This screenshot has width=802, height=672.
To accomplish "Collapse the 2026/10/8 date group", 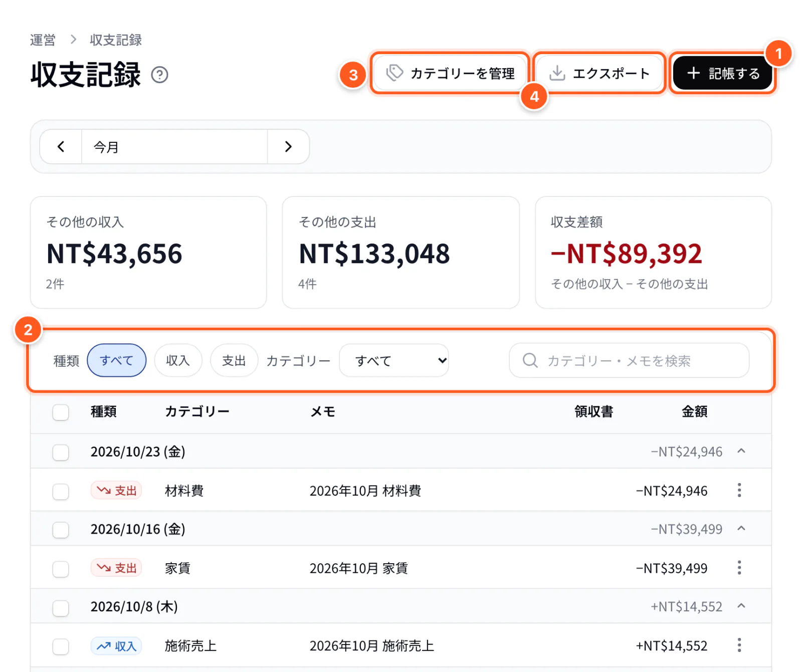I will point(741,606).
